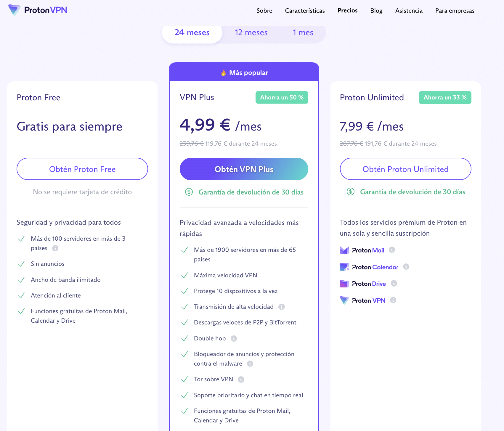This screenshot has height=431, width=504.
Task: Click the Proton Drive folder icon
Action: pos(344,284)
